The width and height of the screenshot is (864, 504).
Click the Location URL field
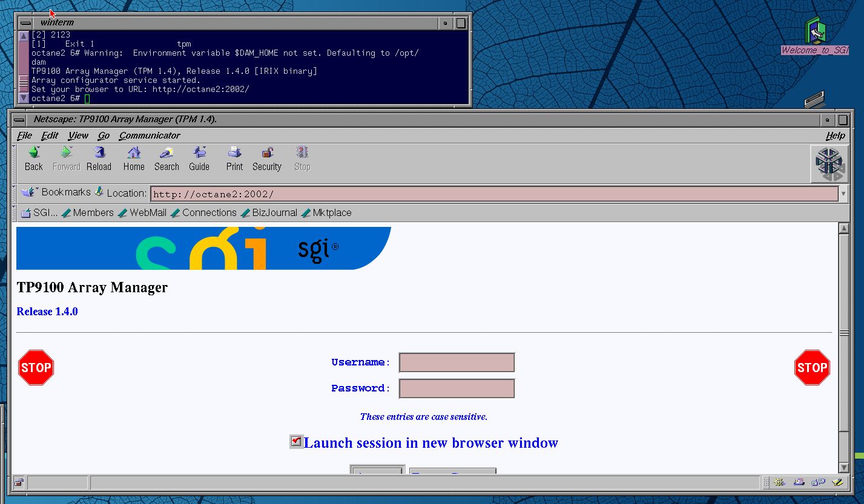pos(494,194)
